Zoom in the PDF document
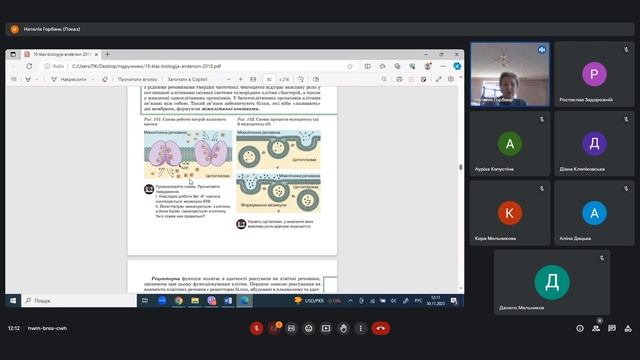The width and height of the screenshot is (640, 360). (x=241, y=79)
